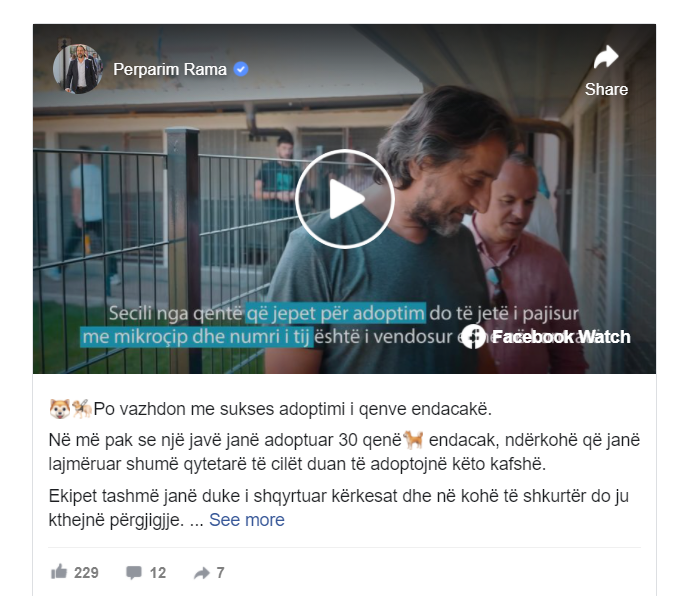Click the Share label under arrow

606,89
